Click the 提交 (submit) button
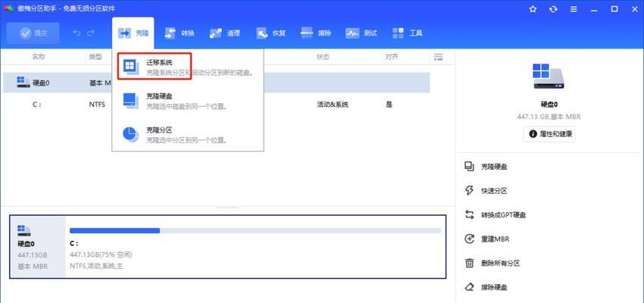Screen dimensions: 644x303 (x=33, y=33)
